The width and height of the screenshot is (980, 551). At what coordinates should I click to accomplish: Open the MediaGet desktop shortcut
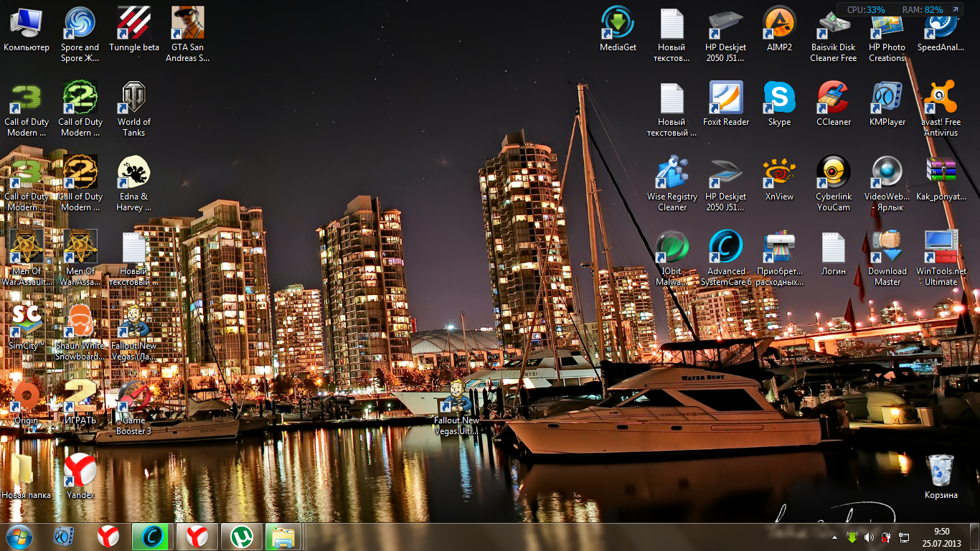point(618,24)
